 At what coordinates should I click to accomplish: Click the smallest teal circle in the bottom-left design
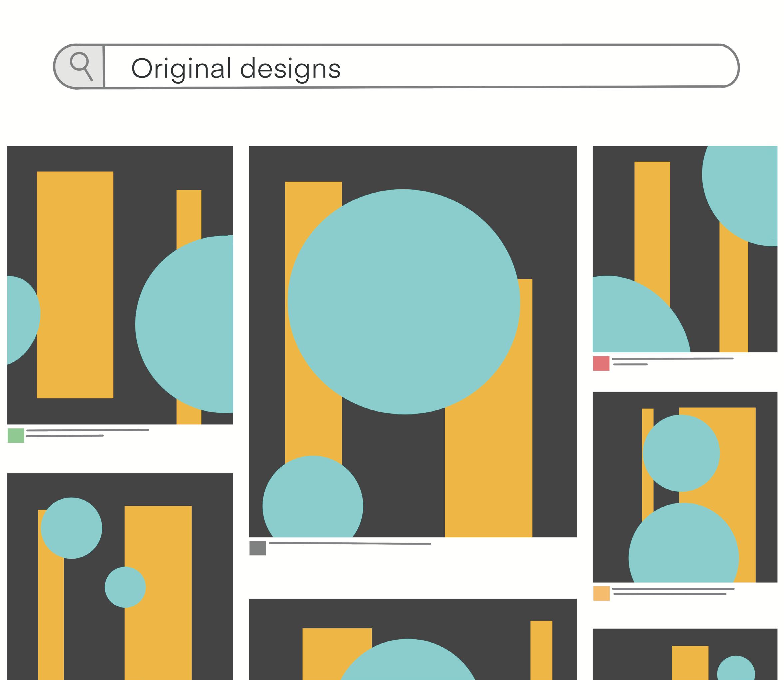tap(125, 587)
